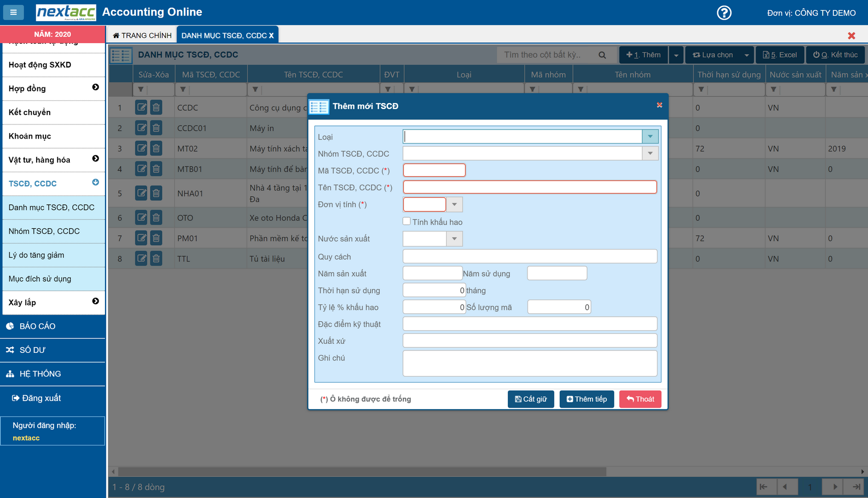
Task: Click the search magnifier icon
Action: click(x=602, y=55)
